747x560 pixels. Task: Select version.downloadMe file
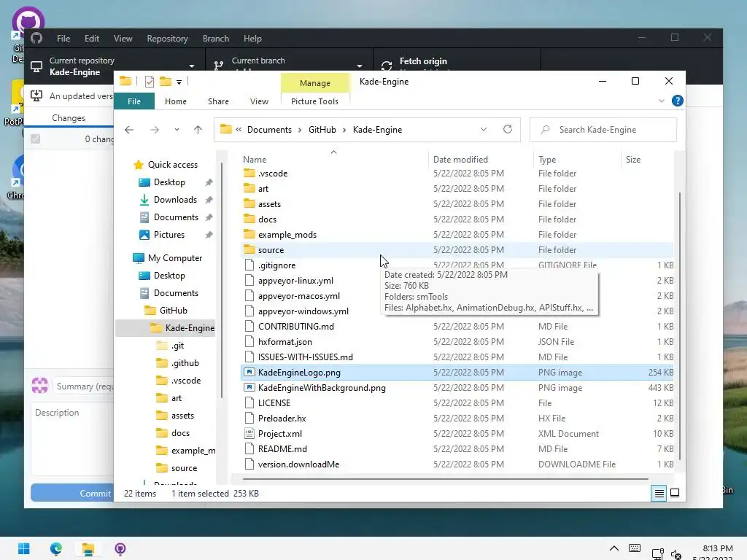298,464
